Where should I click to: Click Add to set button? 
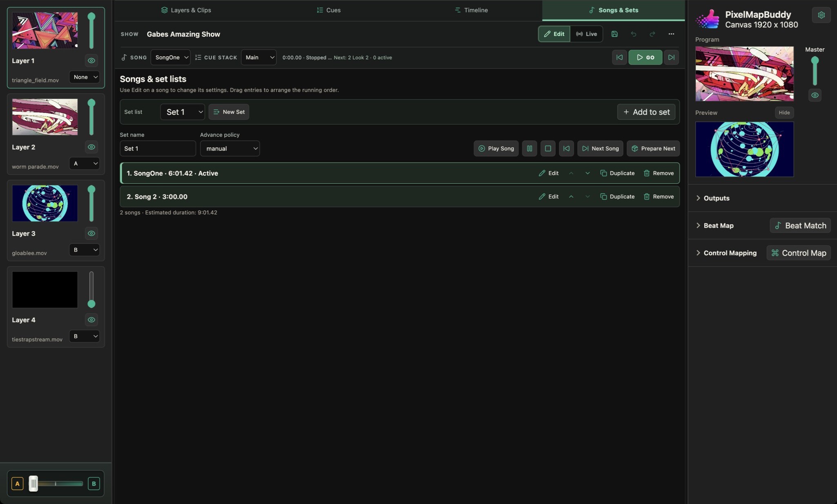coord(646,112)
